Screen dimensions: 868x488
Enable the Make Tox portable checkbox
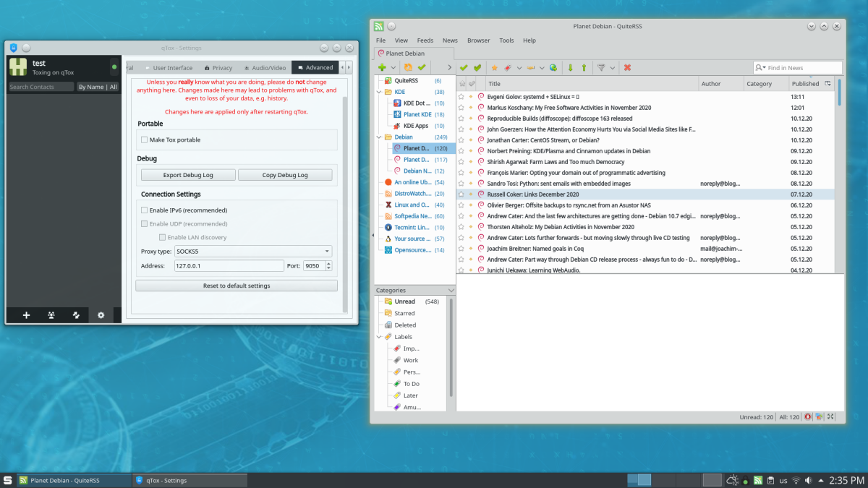145,140
